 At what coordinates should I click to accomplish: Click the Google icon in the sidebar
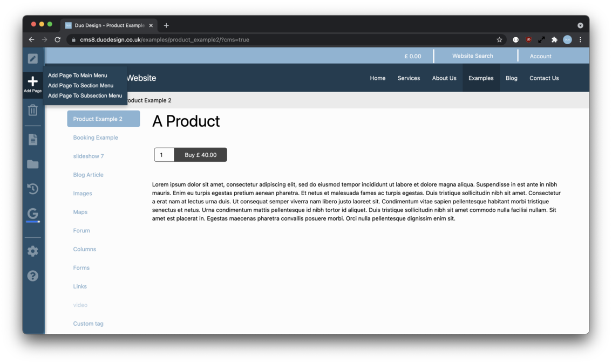[32, 214]
